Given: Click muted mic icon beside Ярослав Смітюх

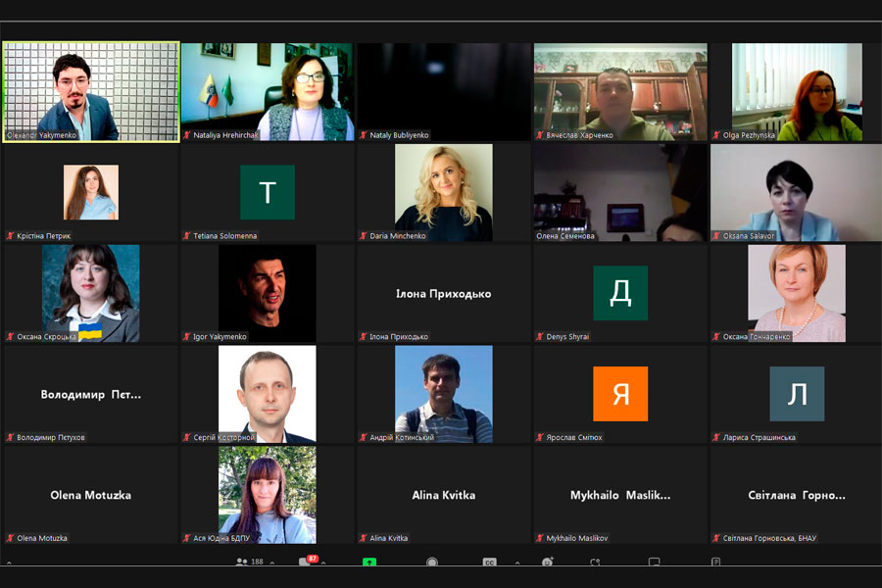Looking at the screenshot, I should pyautogui.click(x=540, y=437).
